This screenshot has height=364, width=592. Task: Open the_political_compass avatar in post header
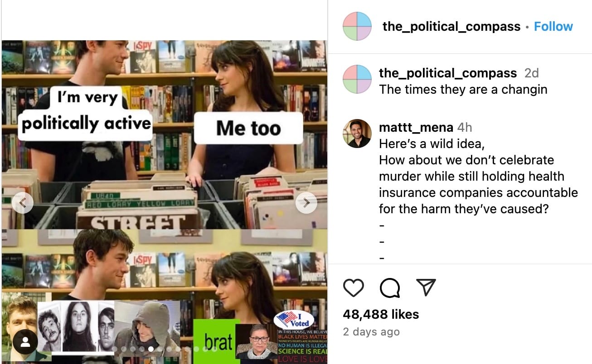357,26
